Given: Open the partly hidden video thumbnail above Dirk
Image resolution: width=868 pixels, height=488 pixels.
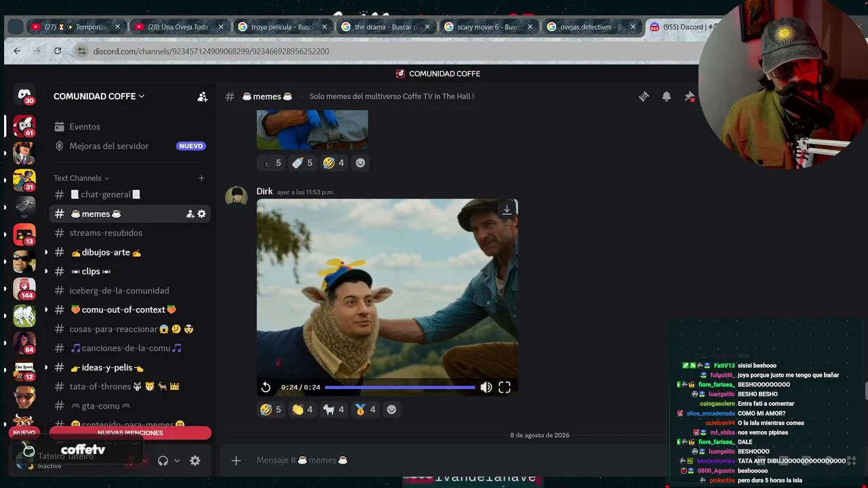Looking at the screenshot, I should [312, 129].
